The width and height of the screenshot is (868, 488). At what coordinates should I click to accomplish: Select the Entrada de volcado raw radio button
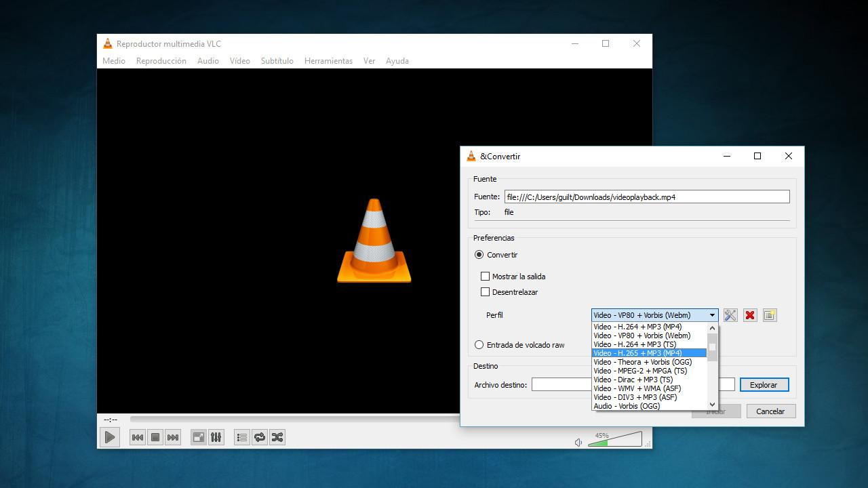[479, 344]
